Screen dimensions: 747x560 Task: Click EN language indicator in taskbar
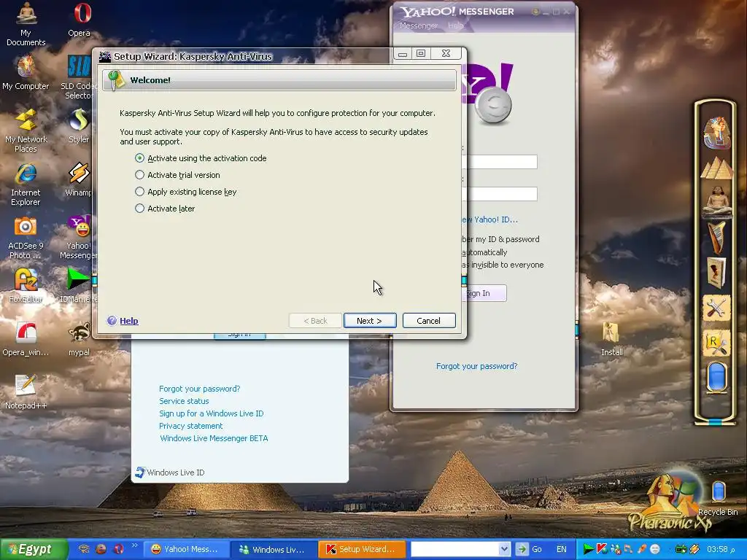[561, 549]
